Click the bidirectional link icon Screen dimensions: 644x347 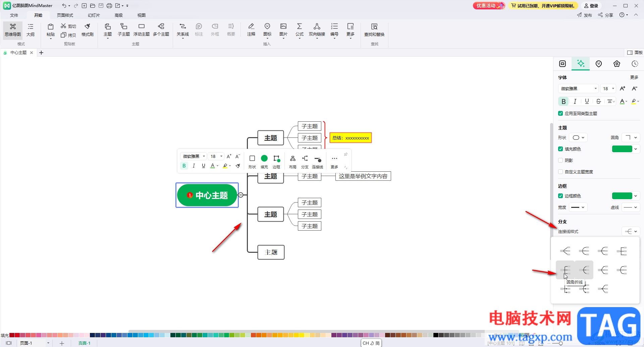coord(317,26)
